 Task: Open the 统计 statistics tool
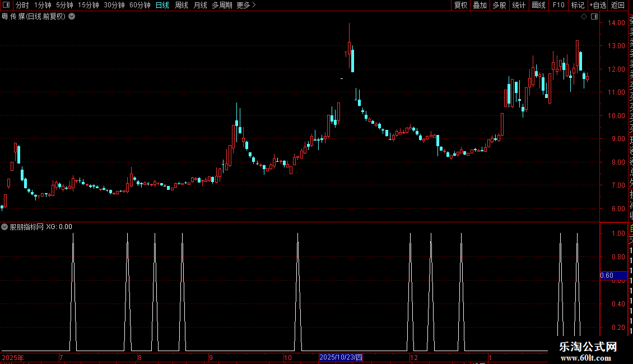519,5
